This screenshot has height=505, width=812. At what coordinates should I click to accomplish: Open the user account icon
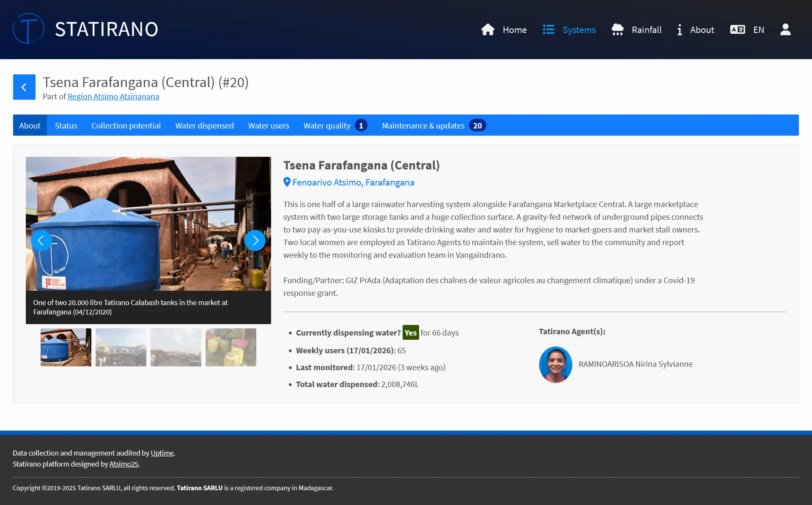[x=785, y=30]
